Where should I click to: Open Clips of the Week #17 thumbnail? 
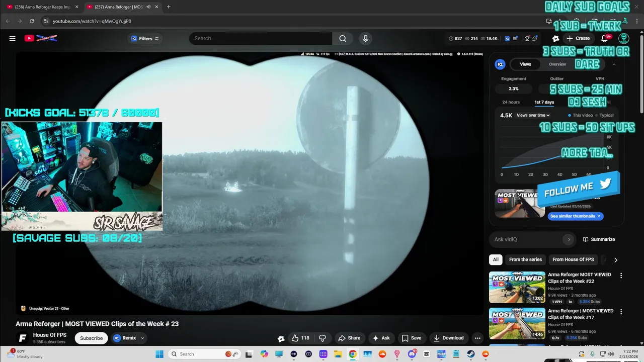click(x=517, y=323)
